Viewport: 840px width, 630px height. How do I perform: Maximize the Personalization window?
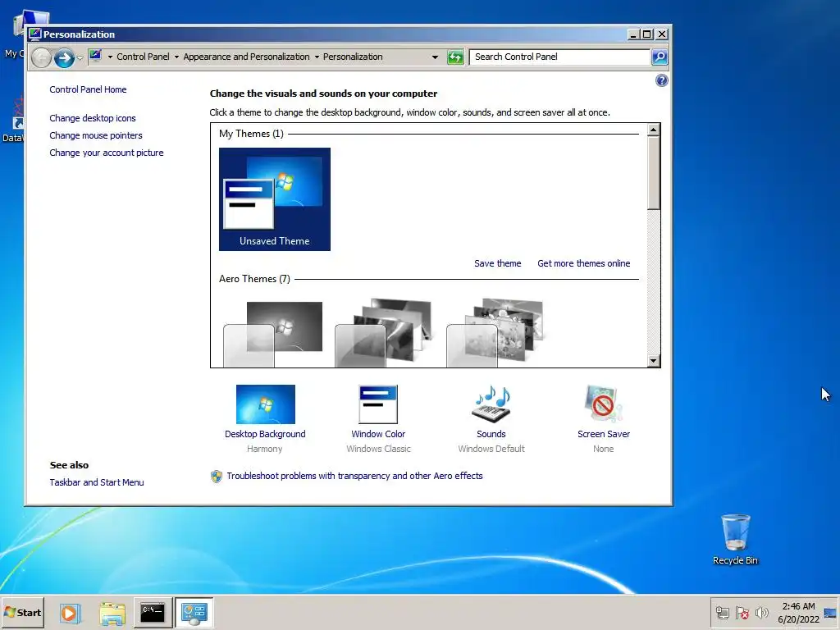(647, 34)
